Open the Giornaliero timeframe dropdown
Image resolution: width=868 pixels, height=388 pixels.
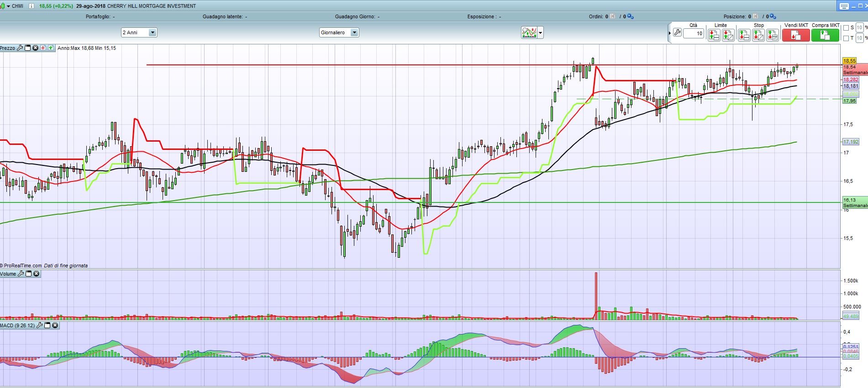click(339, 32)
